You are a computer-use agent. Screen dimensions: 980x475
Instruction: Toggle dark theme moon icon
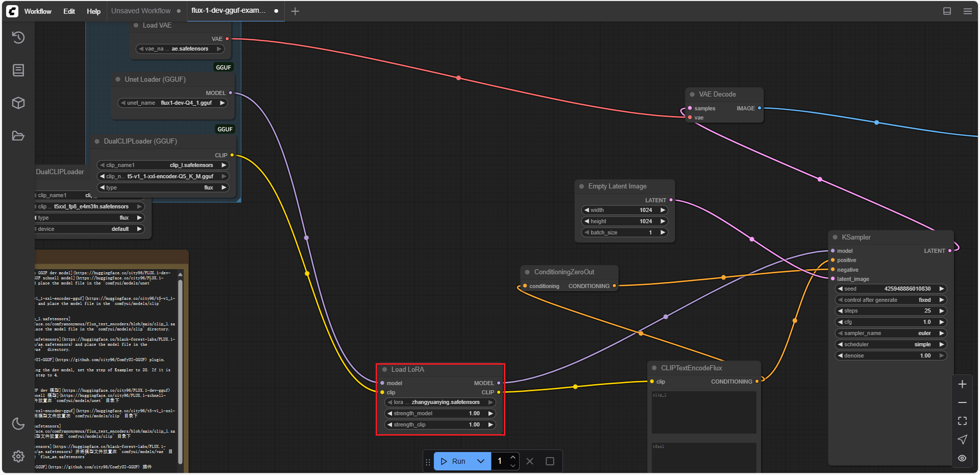tap(18, 423)
